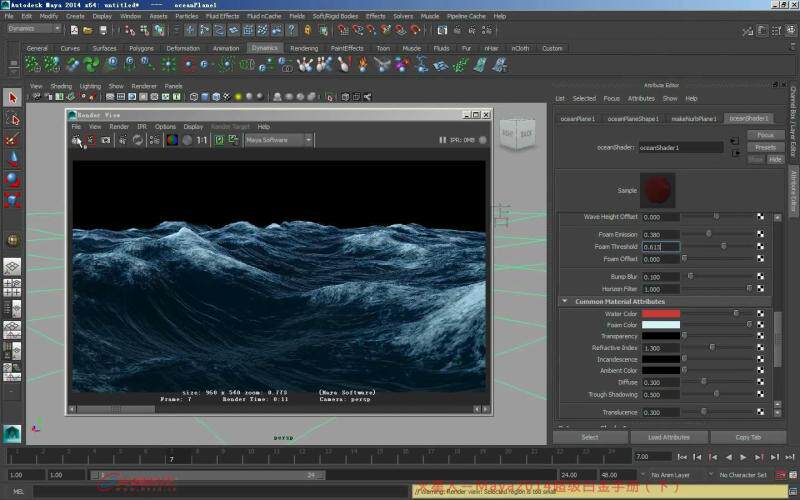Click the snapshot camera icon in Render View
The image size is (800, 500).
pos(105,141)
